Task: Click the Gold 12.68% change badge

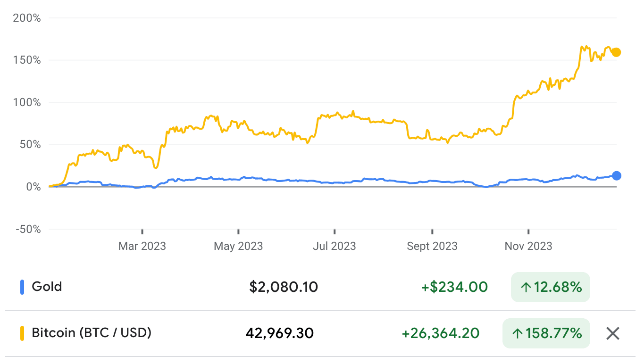Action: 551,287
